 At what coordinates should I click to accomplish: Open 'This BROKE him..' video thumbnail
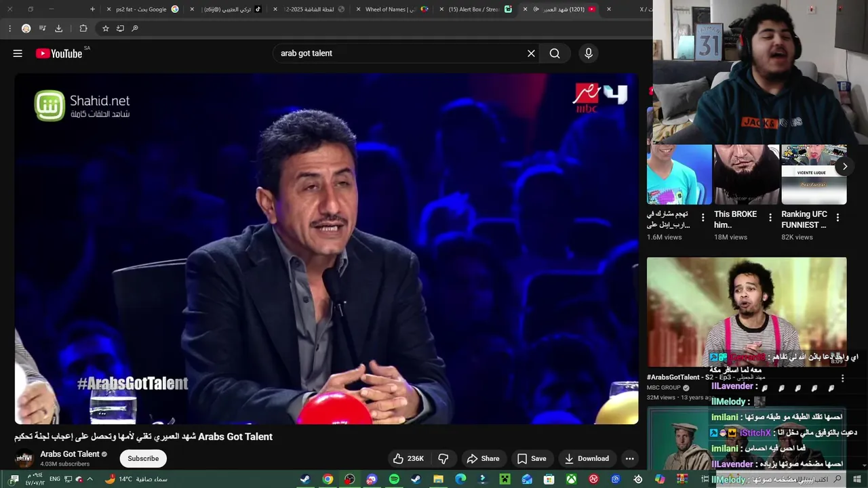pos(746,174)
